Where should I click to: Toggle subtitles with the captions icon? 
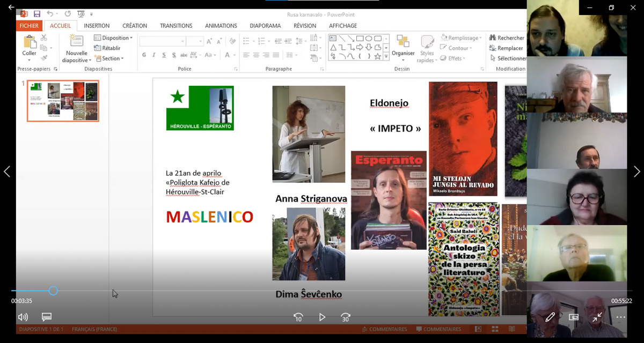point(47,317)
